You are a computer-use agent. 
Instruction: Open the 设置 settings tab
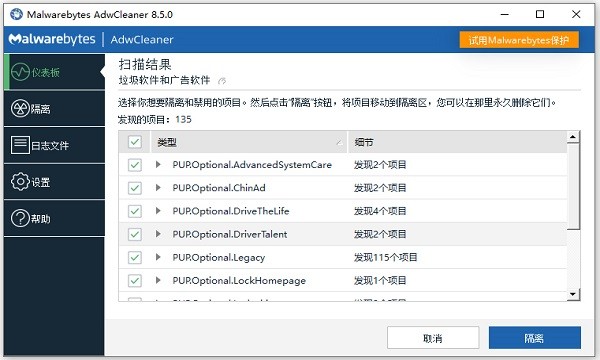pos(54,182)
